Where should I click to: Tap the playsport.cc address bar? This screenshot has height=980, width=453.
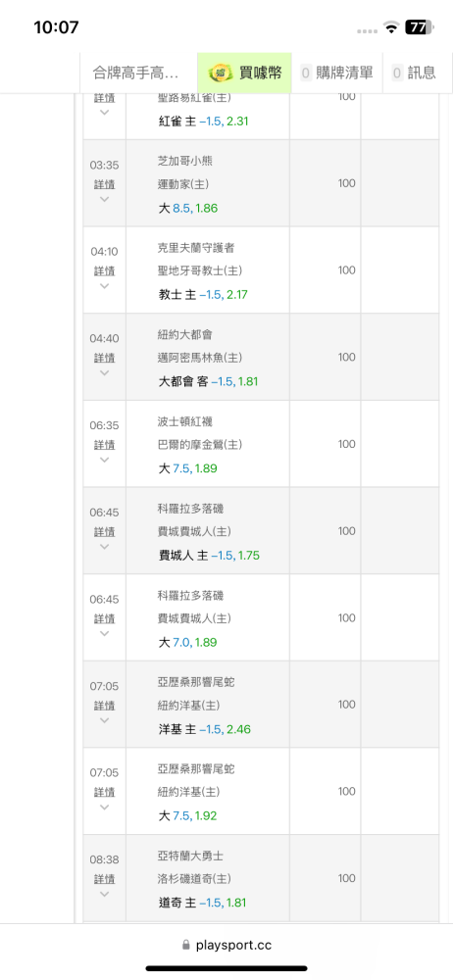pyautogui.click(x=226, y=945)
